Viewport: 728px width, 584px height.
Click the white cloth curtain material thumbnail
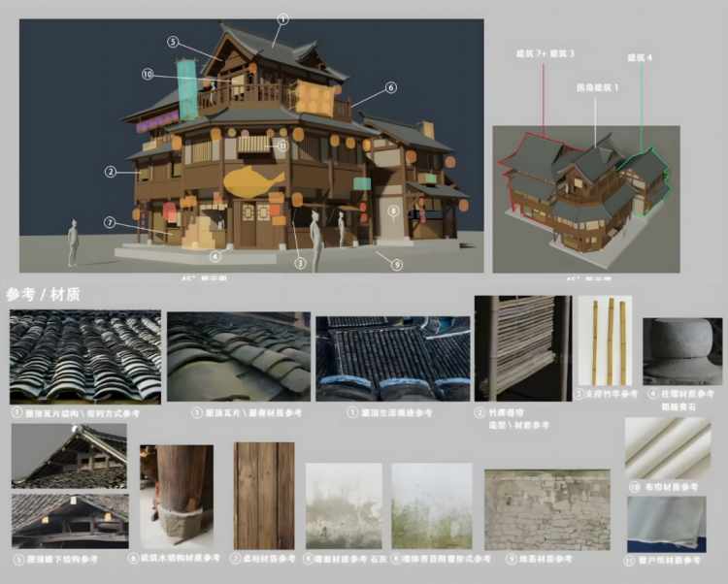(x=668, y=448)
